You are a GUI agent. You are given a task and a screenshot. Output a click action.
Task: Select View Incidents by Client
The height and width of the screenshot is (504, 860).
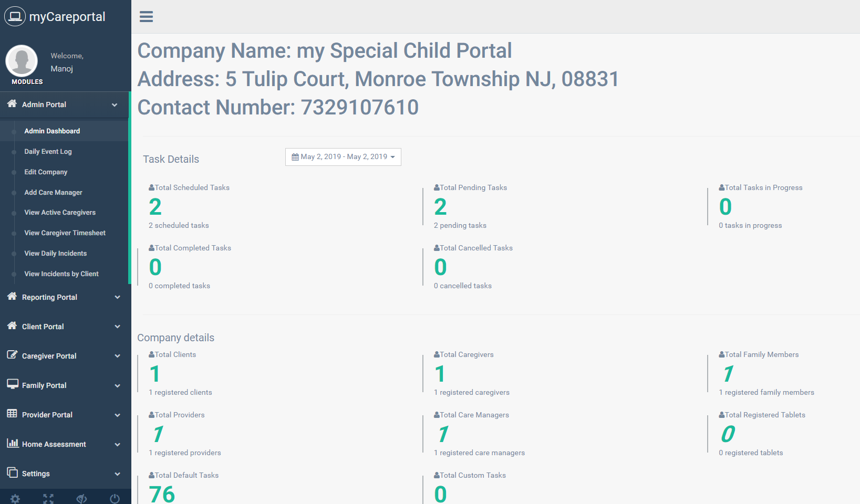pos(61,274)
